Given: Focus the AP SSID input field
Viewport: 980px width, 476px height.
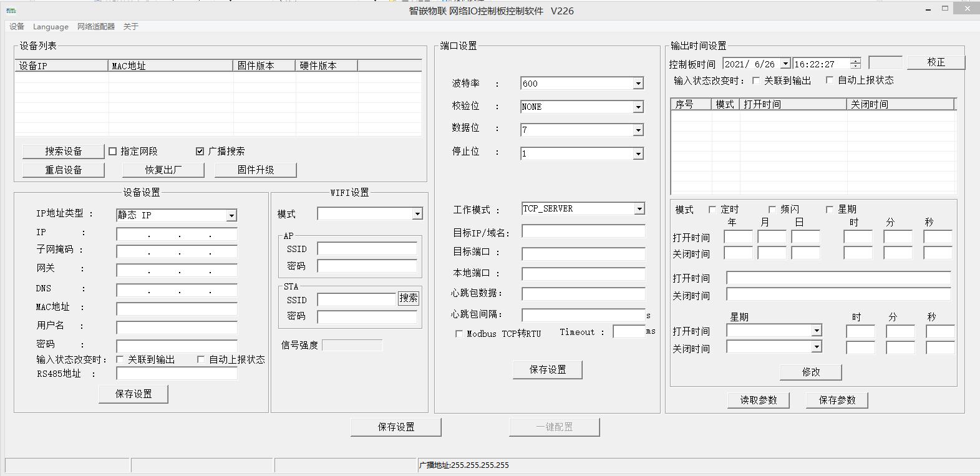Looking at the screenshot, I should tap(367, 249).
